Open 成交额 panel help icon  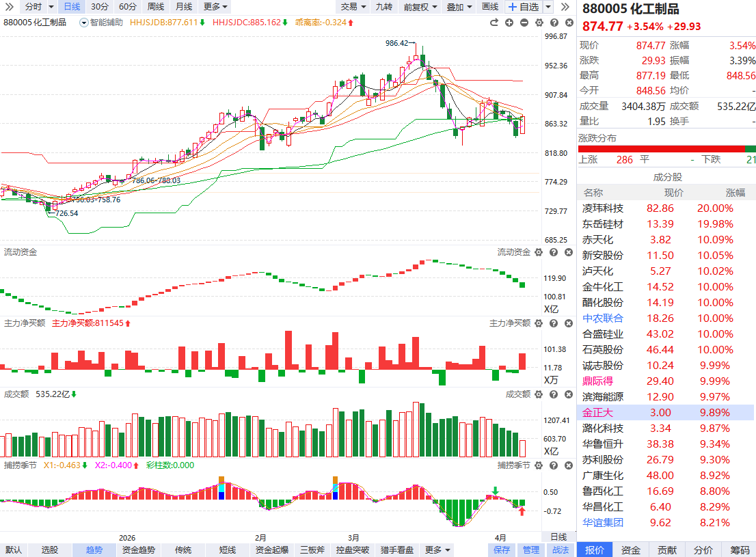tap(554, 394)
